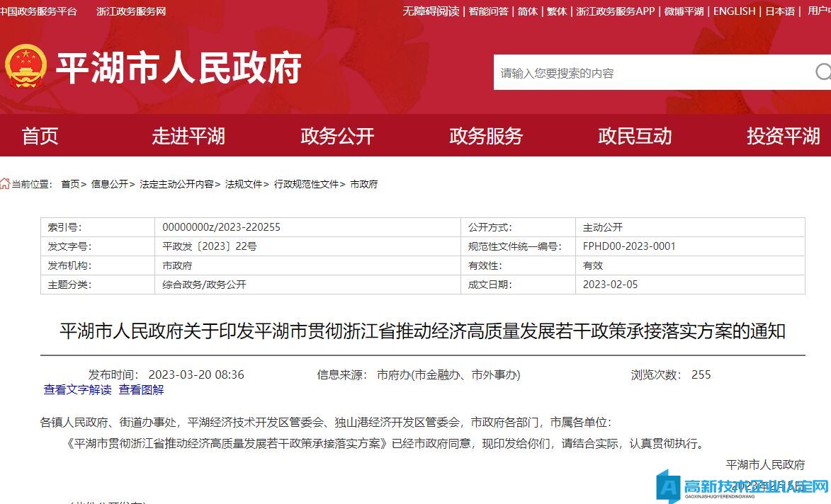The height and width of the screenshot is (504, 831).
Task: Open 智能问答 link
Action: [x=488, y=11]
